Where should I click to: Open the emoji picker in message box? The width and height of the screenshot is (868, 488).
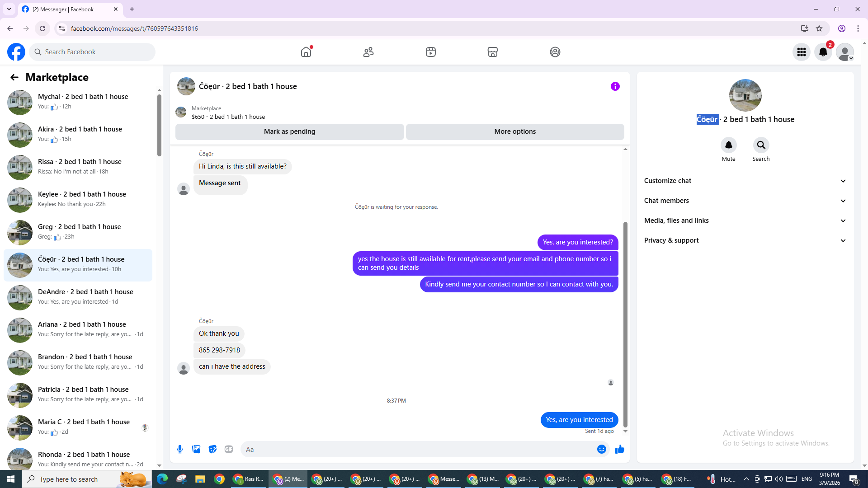(601, 449)
